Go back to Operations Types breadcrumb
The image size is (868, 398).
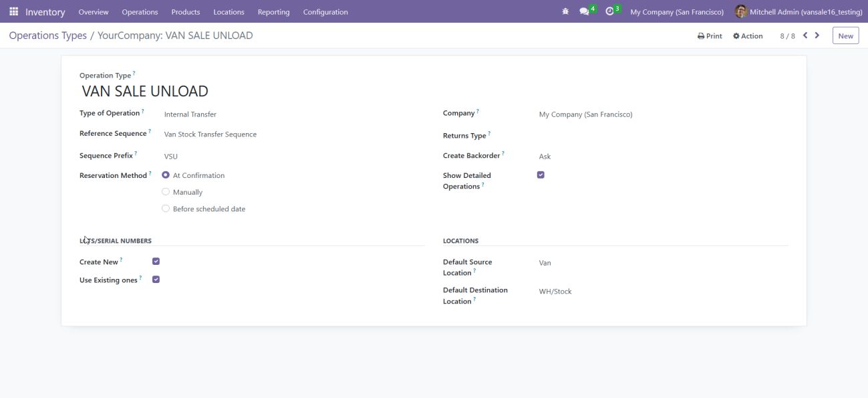coord(47,35)
